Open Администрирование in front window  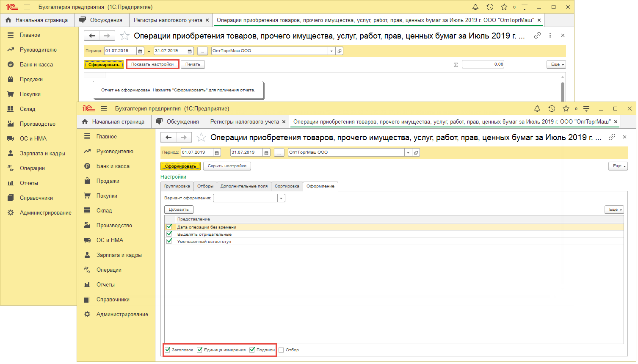pos(122,314)
